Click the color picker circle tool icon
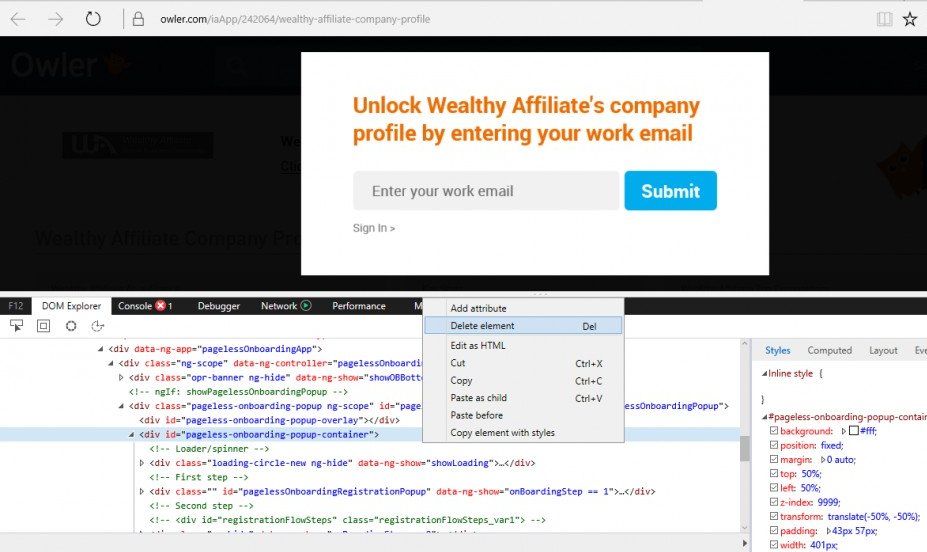 coord(71,326)
